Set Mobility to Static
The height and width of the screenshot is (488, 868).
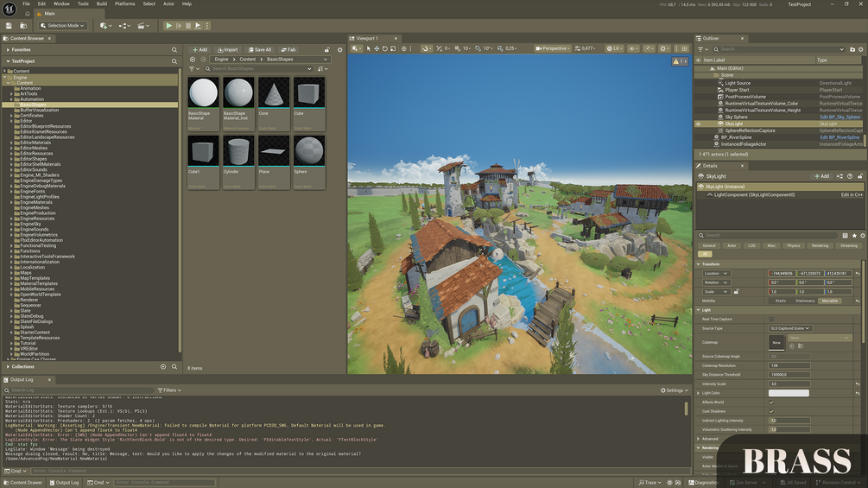point(781,301)
